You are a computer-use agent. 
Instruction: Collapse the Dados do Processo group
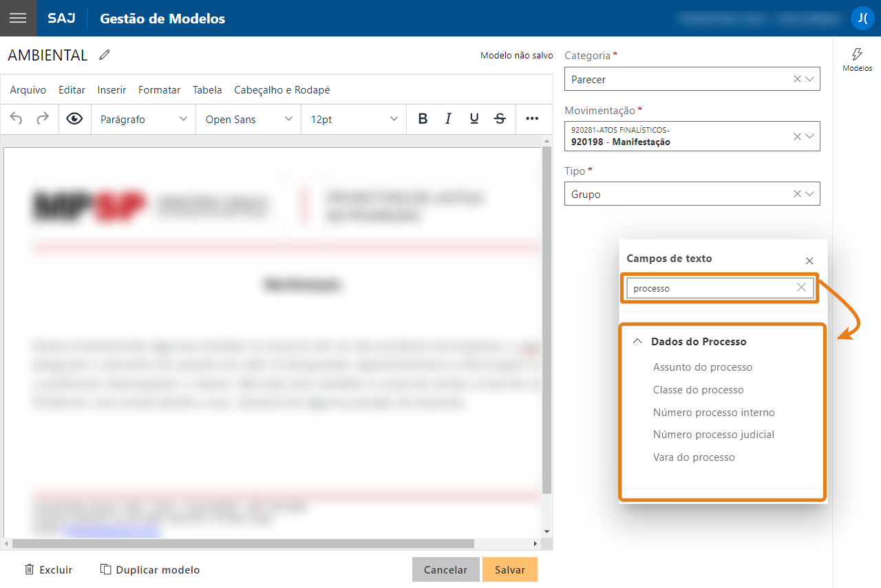[637, 341]
